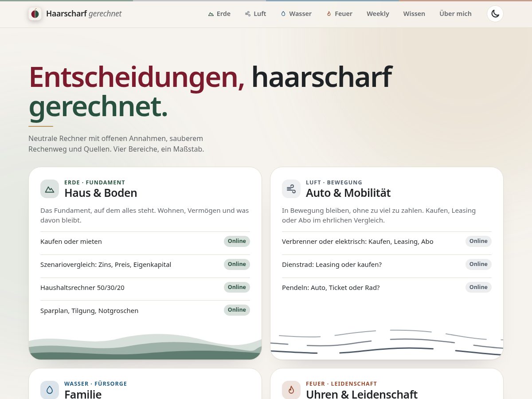
Task: Click the ERDE · FUNDAMENT label
Action: (95, 182)
